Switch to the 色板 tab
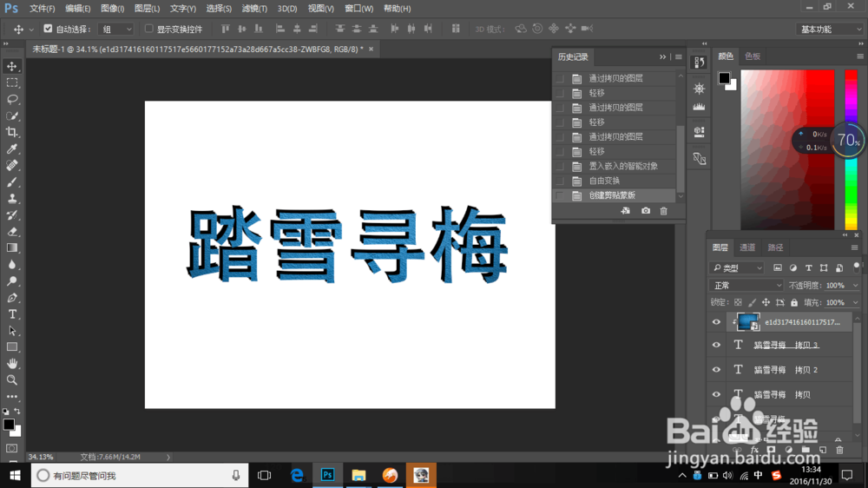Screen dimensions: 868x488 (753, 56)
